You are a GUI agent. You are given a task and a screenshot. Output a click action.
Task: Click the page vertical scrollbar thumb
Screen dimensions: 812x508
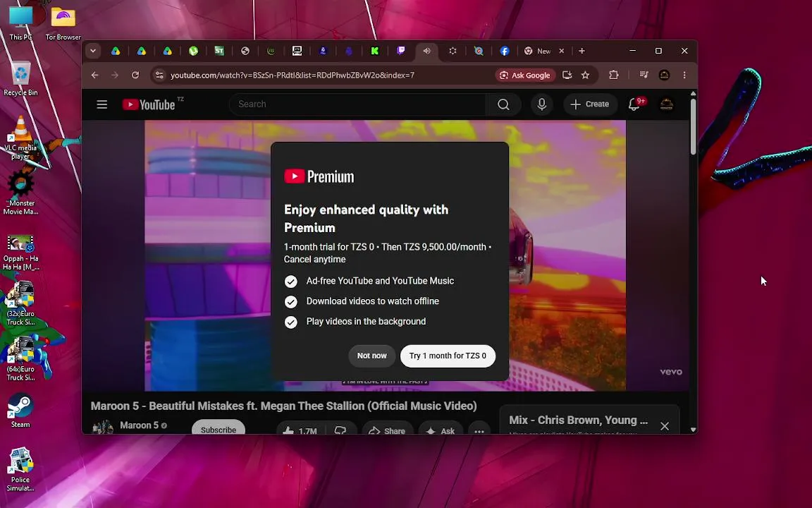click(x=694, y=126)
